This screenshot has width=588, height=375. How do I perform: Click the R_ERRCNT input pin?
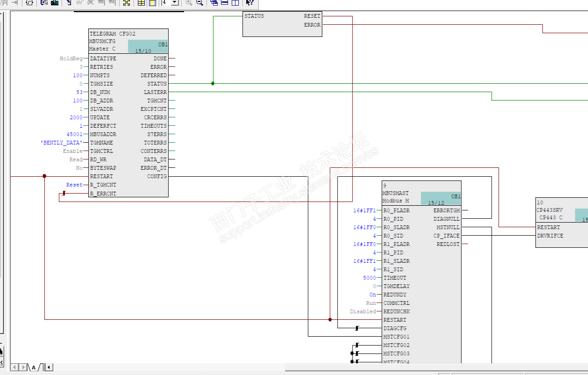pos(103,193)
